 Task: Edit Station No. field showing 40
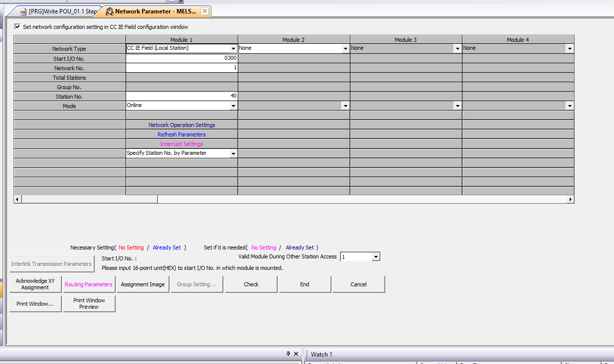pyautogui.click(x=182, y=96)
